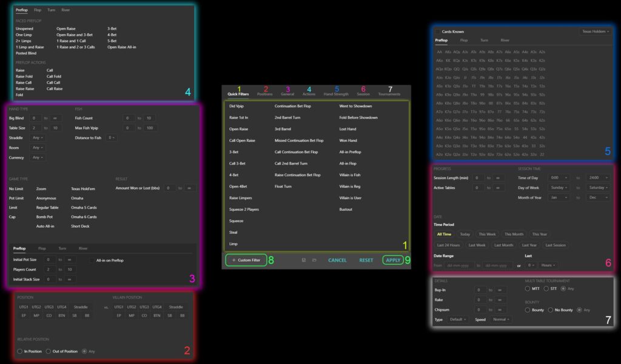Enable the Cards Known checkbox

438,31
